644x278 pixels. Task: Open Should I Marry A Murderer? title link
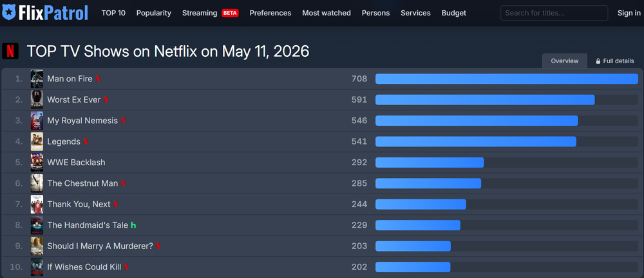click(x=100, y=246)
